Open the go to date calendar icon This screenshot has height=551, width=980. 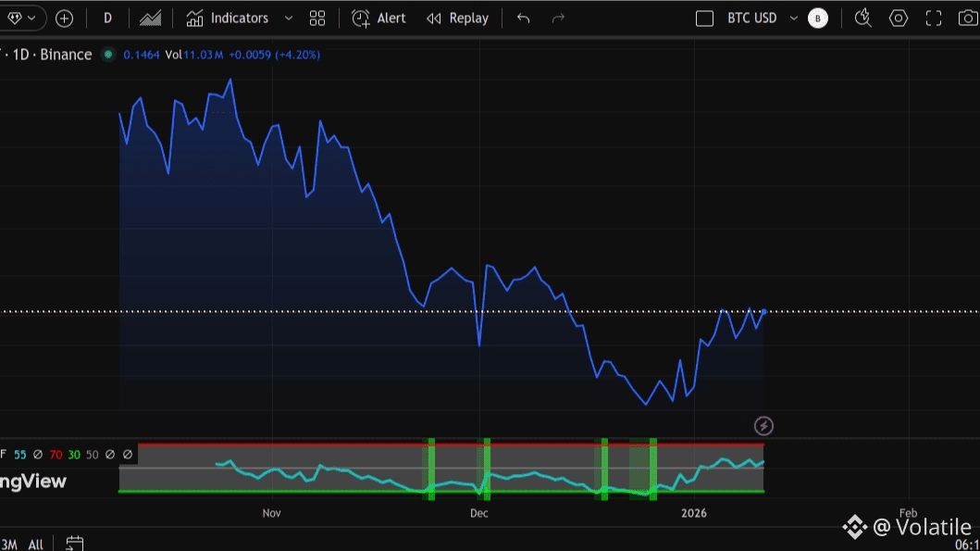tap(75, 544)
